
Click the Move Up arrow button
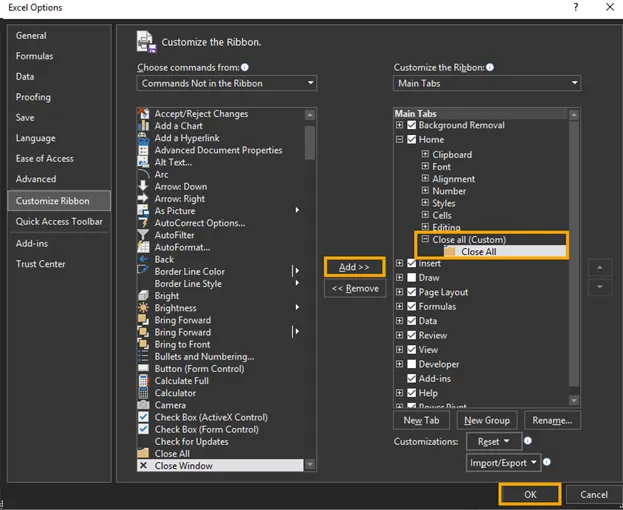click(600, 268)
